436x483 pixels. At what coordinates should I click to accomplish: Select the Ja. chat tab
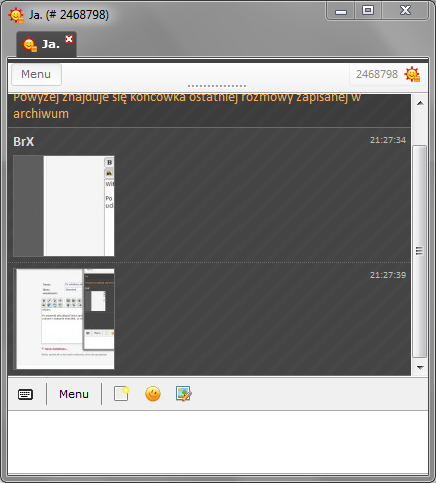46,44
